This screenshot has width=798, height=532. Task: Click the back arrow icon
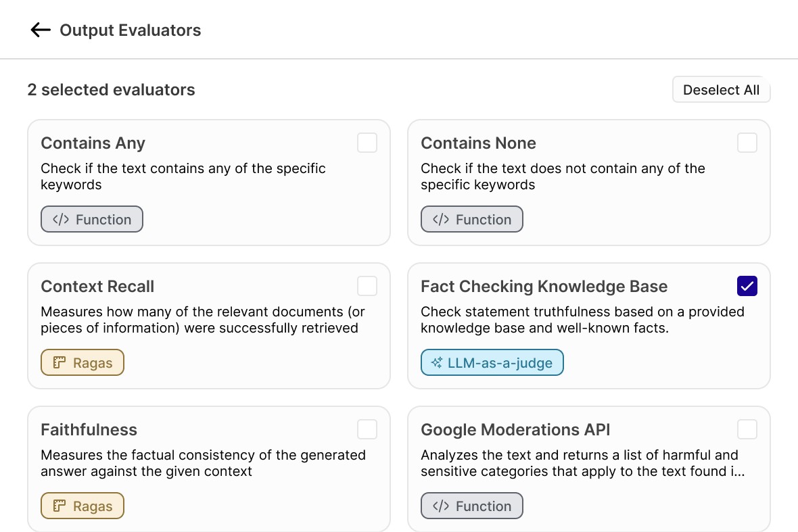tap(41, 30)
